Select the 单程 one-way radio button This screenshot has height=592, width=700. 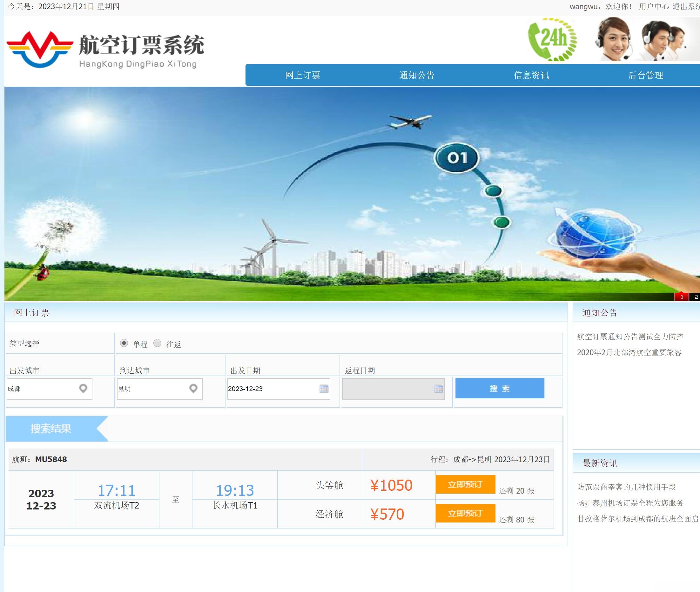point(125,343)
